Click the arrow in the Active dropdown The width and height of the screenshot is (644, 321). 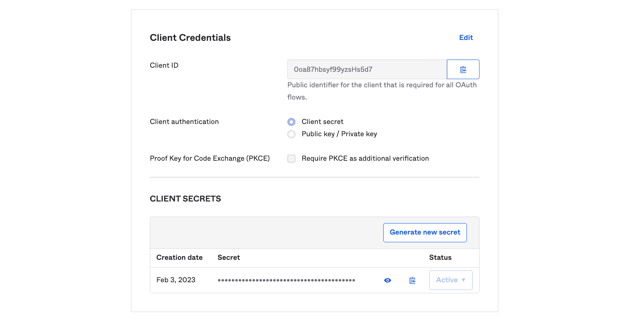click(463, 280)
